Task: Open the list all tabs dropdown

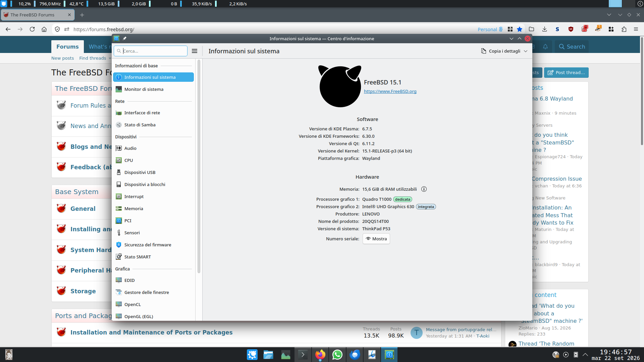Action: 609,15
